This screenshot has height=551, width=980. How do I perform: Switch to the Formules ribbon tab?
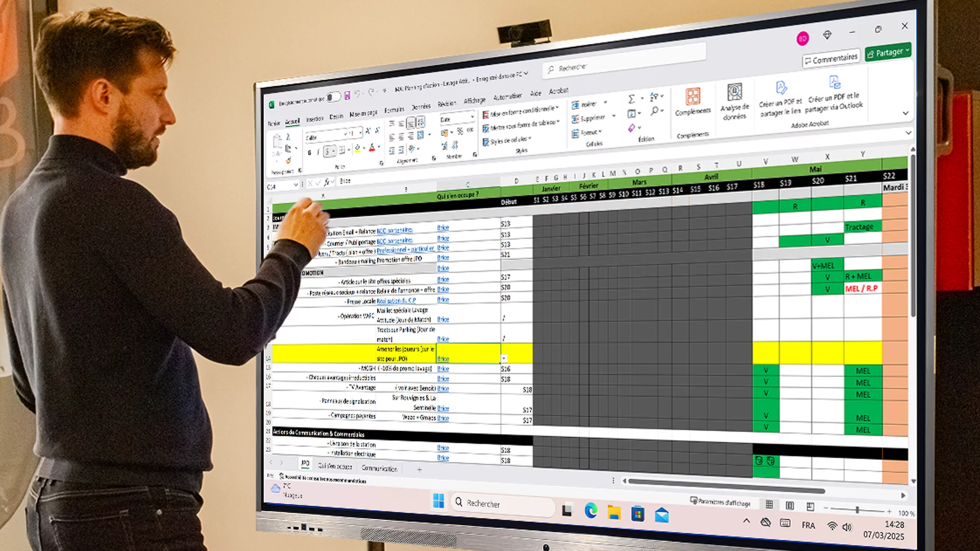(x=394, y=109)
